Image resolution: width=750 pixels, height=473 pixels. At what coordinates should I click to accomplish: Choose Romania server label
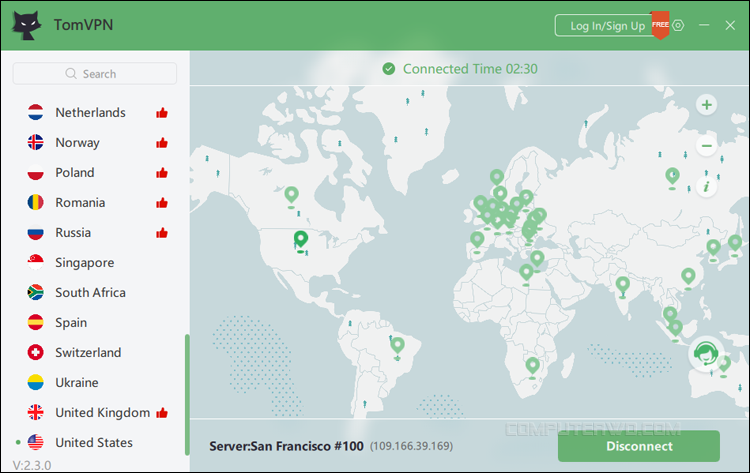point(80,202)
